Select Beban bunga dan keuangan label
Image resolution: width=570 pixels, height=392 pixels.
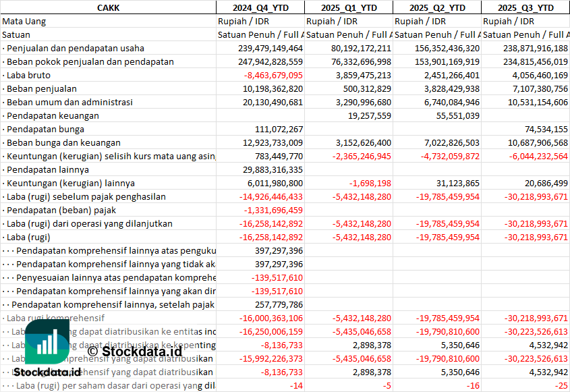pos(63,142)
